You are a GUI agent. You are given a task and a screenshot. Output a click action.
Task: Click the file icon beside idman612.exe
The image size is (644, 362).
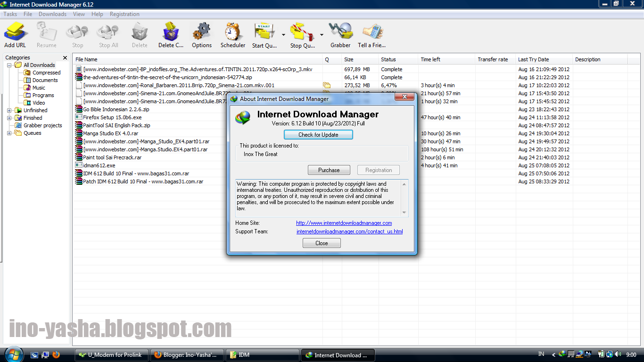click(x=79, y=165)
